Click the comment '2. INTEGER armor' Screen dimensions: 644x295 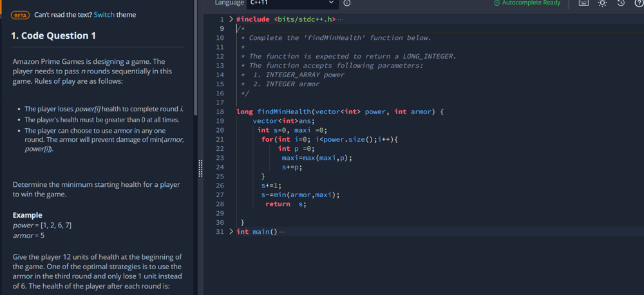(x=287, y=84)
